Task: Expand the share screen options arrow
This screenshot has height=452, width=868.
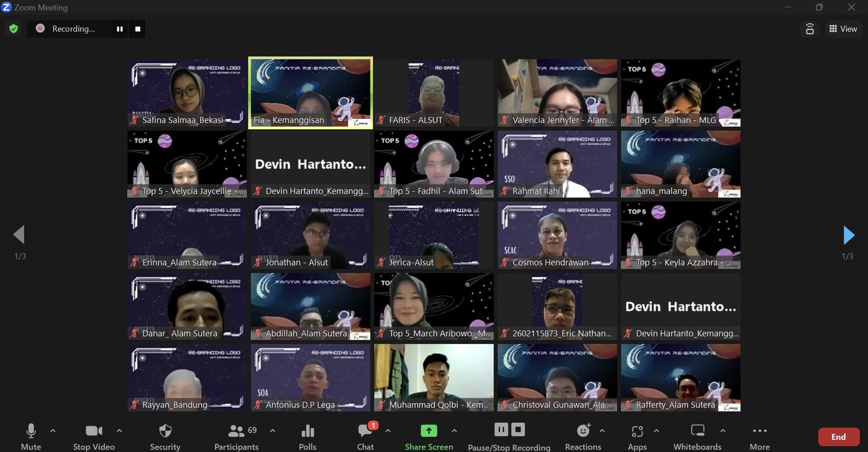Action: click(454, 431)
